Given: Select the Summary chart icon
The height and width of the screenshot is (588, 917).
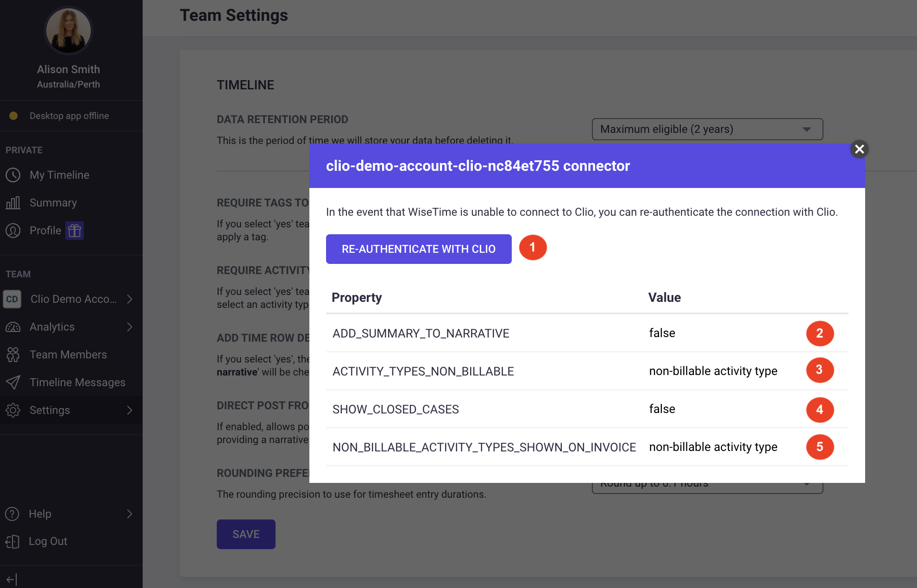Looking at the screenshot, I should coord(13,202).
